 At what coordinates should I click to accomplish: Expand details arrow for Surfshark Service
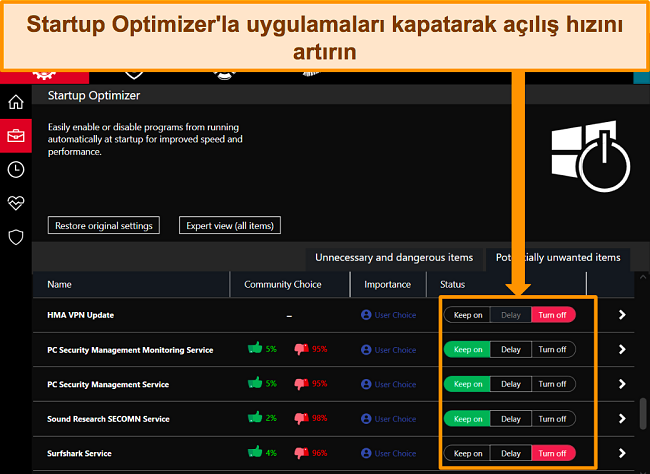point(622,453)
